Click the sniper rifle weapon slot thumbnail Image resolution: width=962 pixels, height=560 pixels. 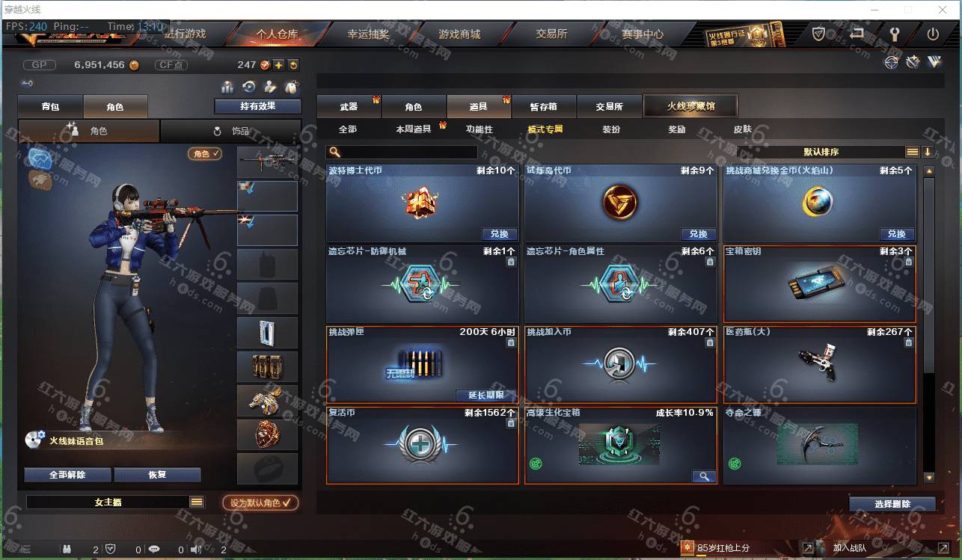pyautogui.click(x=267, y=162)
